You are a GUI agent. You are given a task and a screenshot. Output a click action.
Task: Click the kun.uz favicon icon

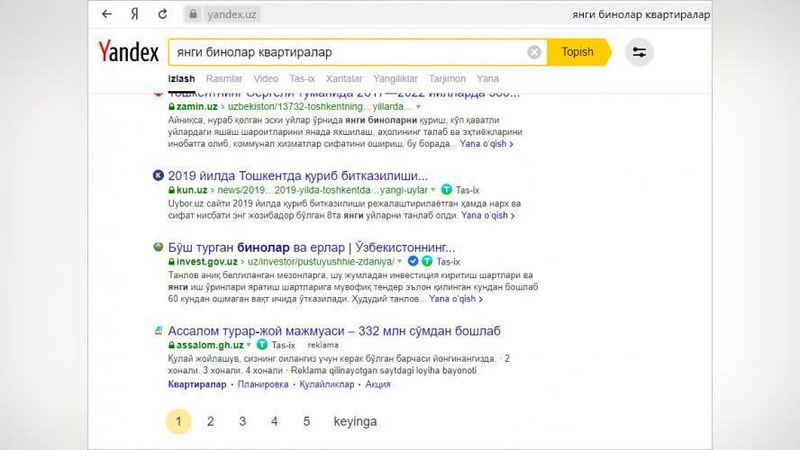(x=158, y=176)
